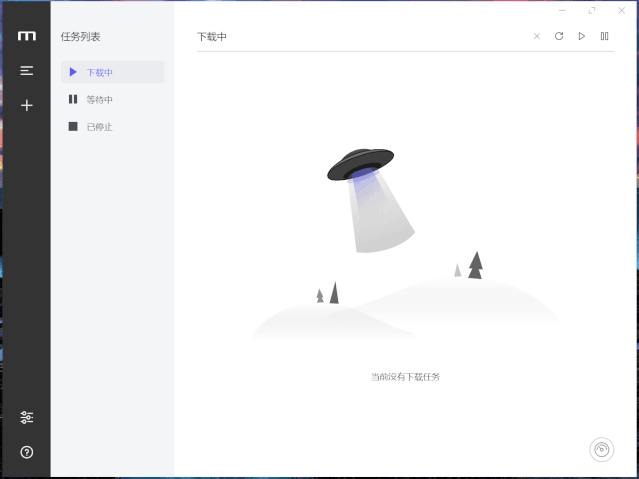Select the 已停止 category
Viewport: 639px width, 479px height.
[112, 127]
